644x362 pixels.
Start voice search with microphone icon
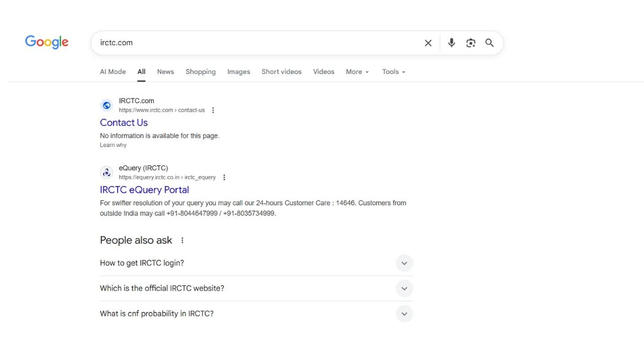[x=451, y=43]
